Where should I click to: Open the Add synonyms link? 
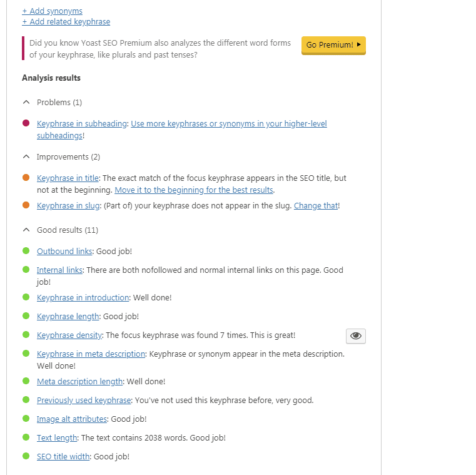52,11
